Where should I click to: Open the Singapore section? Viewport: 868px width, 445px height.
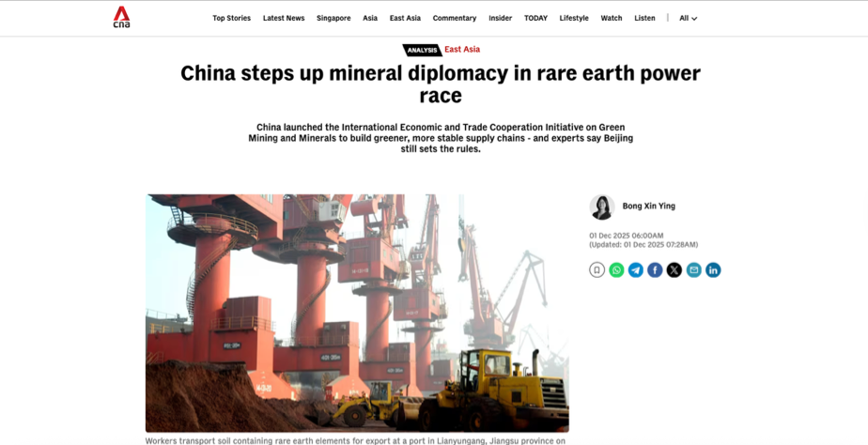coord(333,18)
